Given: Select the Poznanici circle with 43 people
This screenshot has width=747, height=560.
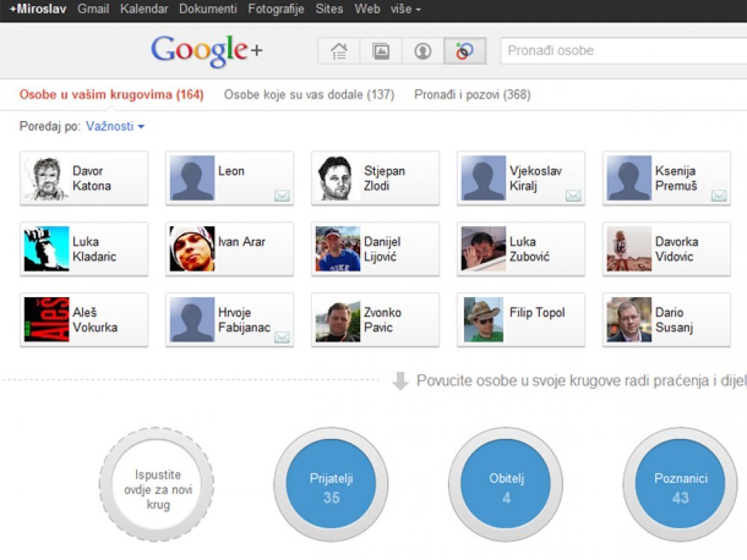Looking at the screenshot, I should tap(681, 485).
